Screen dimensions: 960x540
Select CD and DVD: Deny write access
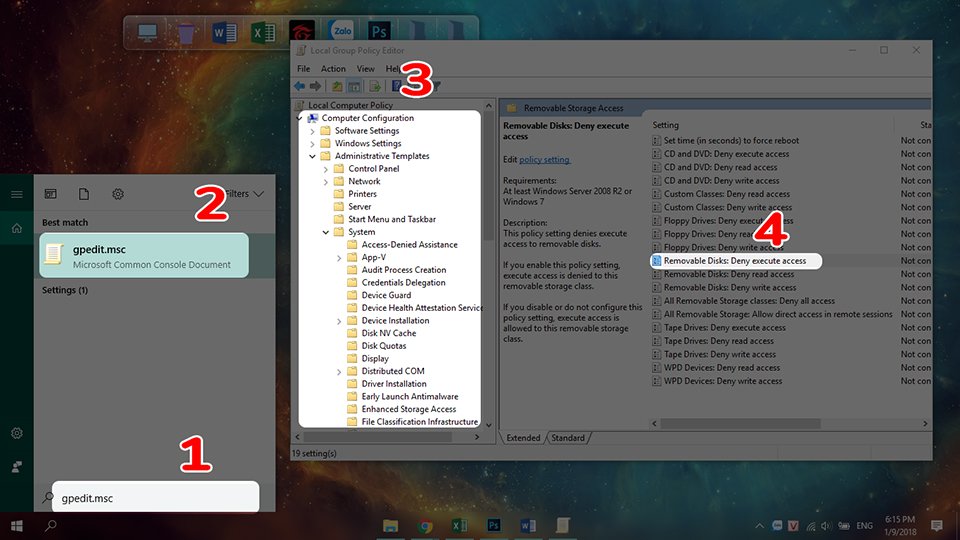pos(721,181)
